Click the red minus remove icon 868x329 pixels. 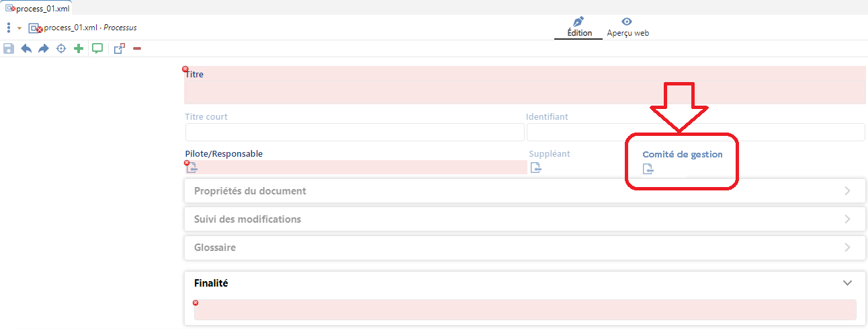pos(137,48)
